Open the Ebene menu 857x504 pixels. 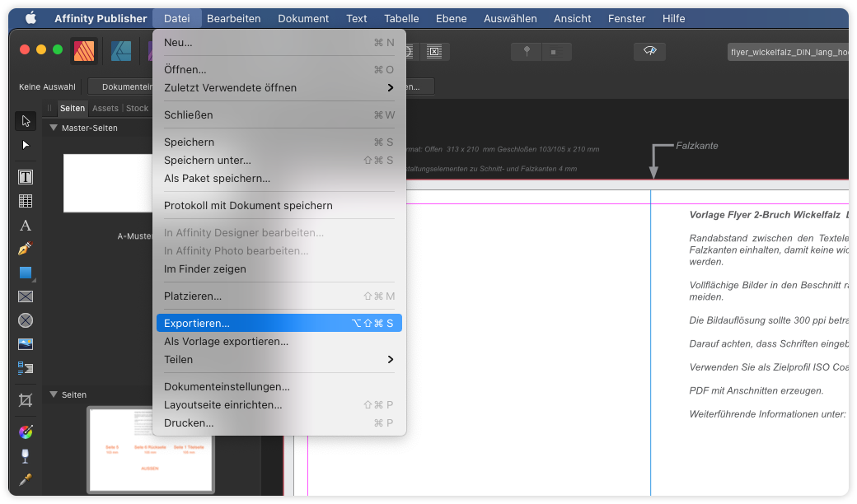(x=451, y=18)
